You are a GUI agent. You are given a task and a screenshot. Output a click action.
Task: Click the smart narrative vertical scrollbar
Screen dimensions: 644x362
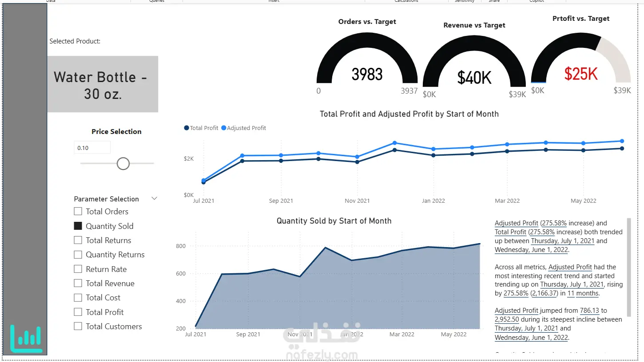(x=628, y=267)
